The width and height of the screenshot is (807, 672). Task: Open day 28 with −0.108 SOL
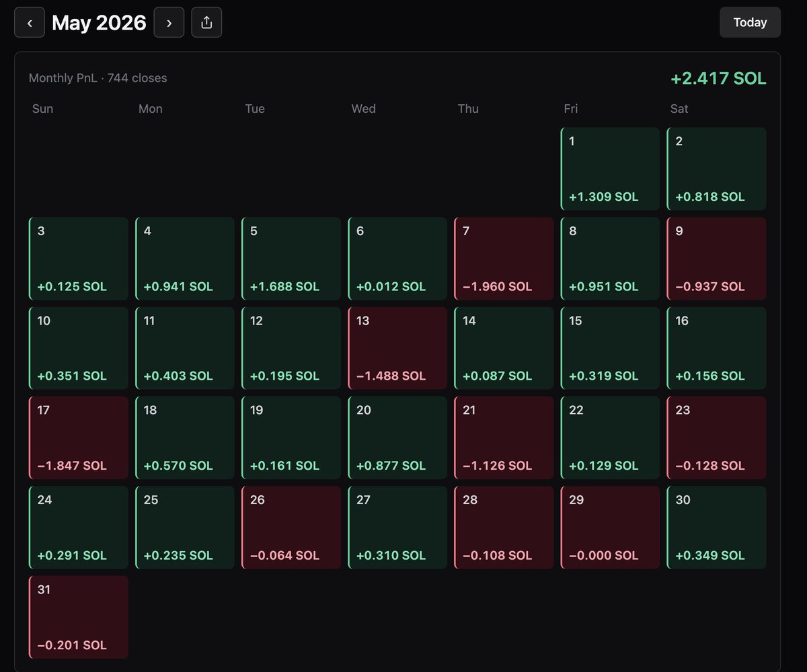[504, 528]
